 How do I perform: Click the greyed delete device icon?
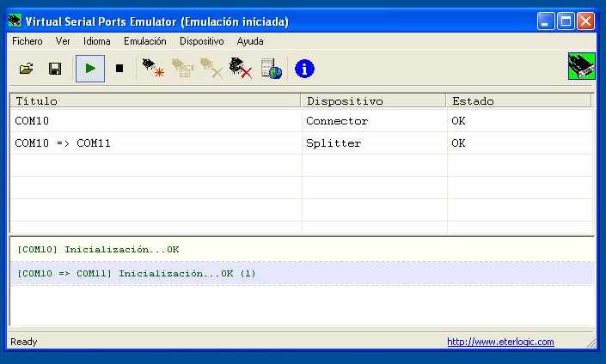[211, 69]
